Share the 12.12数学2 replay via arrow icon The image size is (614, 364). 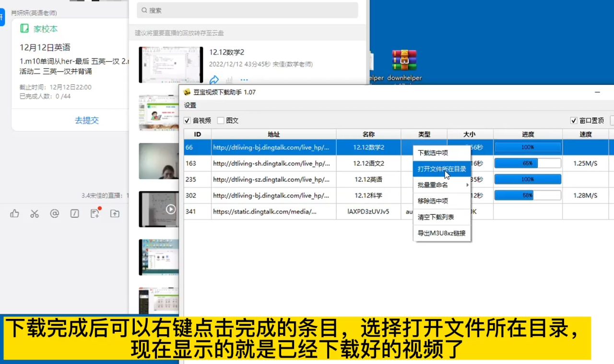coord(214,80)
